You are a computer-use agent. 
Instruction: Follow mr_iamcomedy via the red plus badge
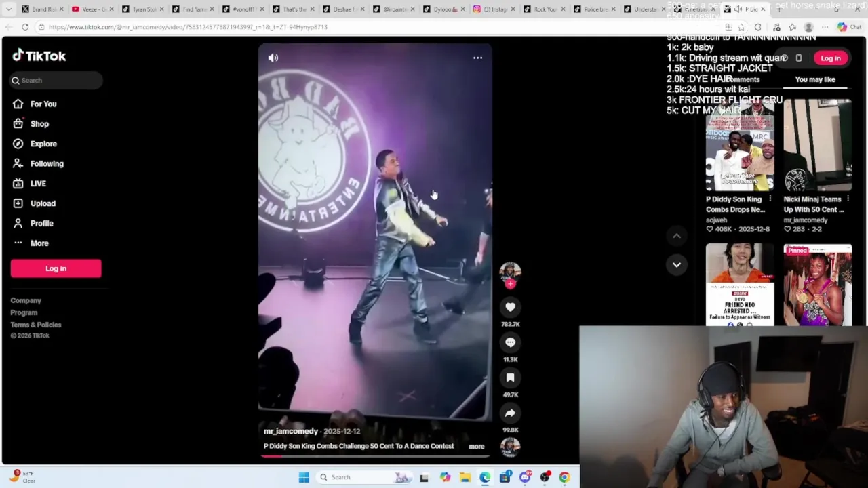point(510,284)
